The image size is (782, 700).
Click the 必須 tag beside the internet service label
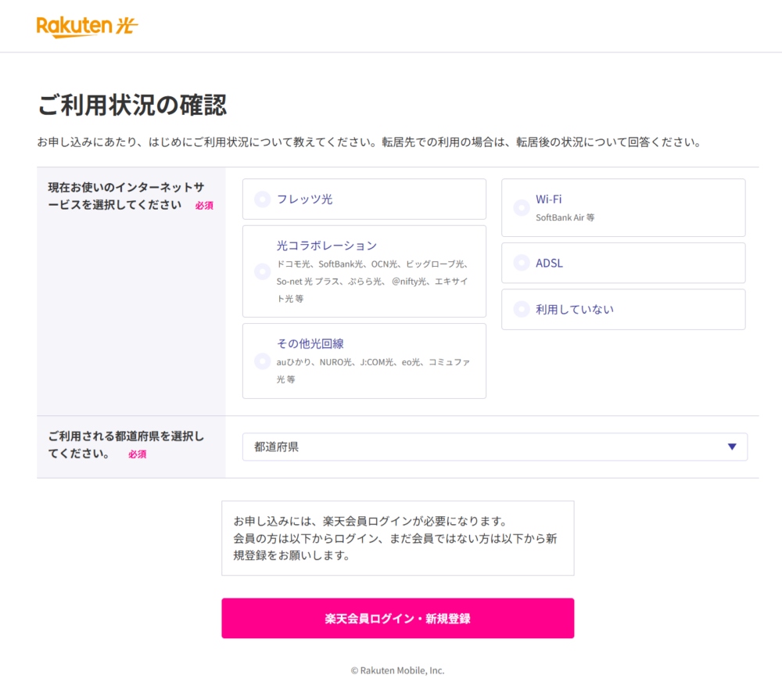[x=204, y=206]
